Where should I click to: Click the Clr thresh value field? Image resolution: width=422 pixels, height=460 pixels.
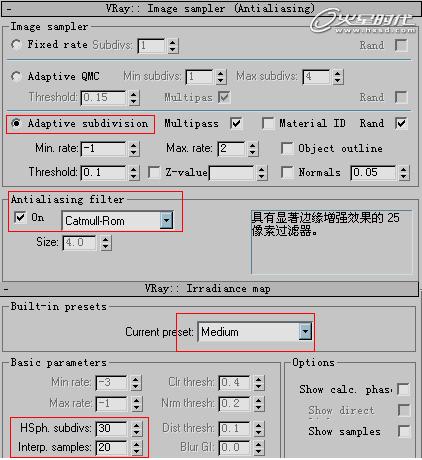[x=234, y=383]
